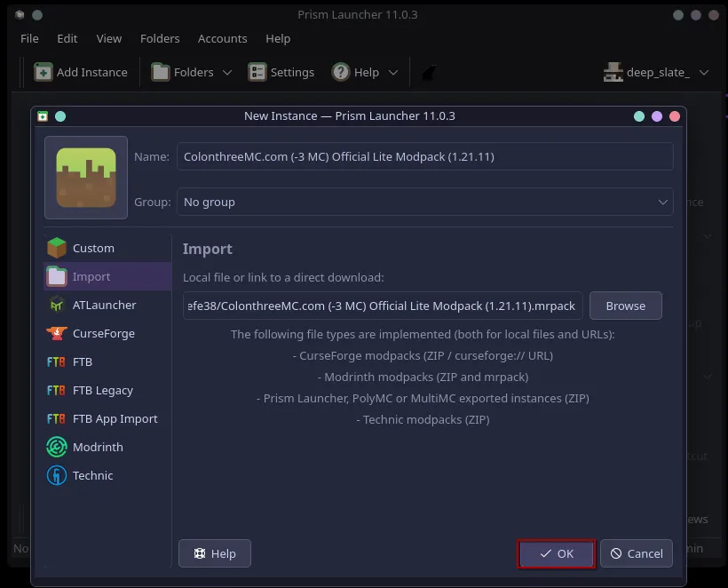The height and width of the screenshot is (588, 728).
Task: Click the New Instance dialog title icon
Action: pos(43,116)
